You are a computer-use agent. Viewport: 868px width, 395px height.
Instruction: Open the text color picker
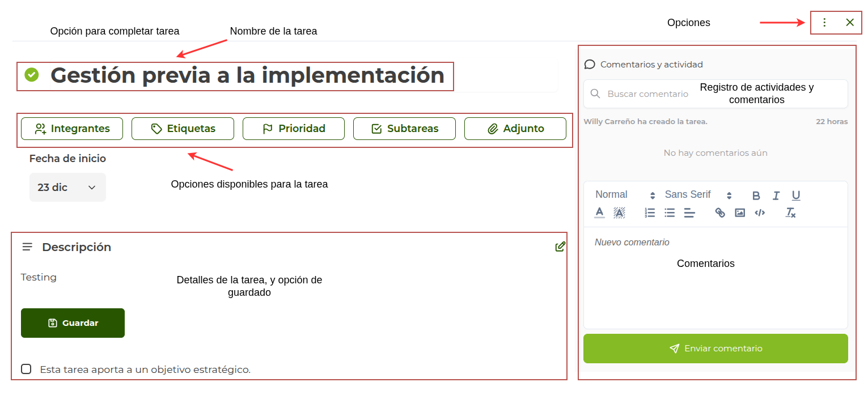[x=599, y=213]
